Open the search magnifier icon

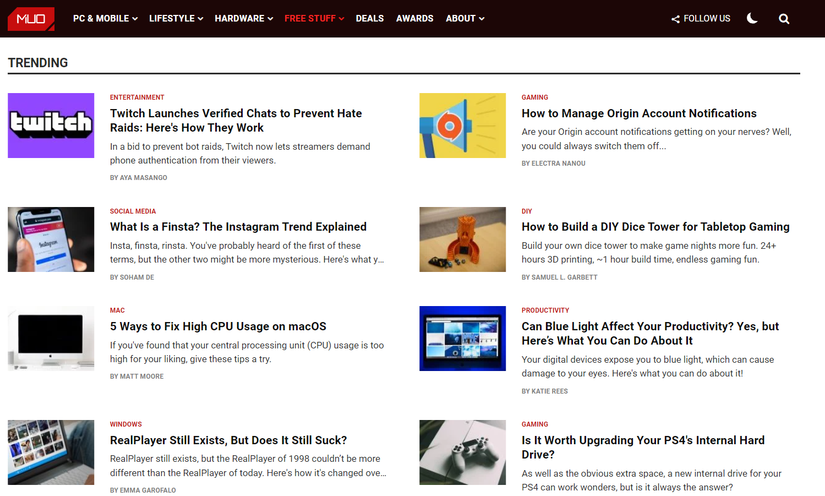tap(784, 19)
